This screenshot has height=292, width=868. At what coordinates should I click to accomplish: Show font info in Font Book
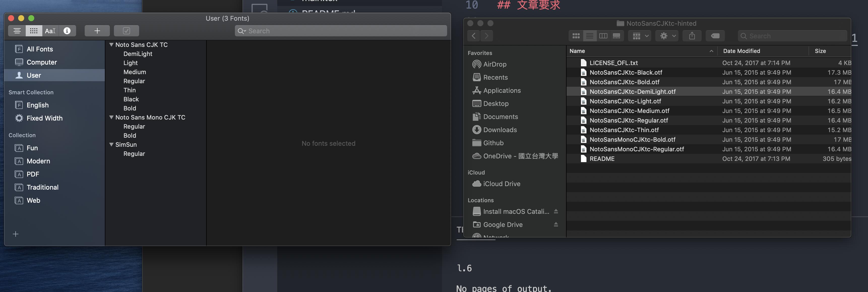tap(67, 31)
